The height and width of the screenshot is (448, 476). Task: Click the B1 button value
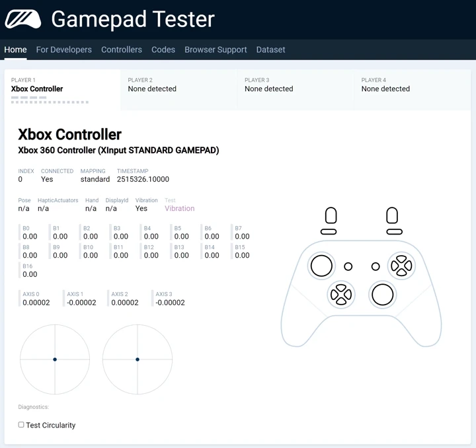tap(60, 237)
